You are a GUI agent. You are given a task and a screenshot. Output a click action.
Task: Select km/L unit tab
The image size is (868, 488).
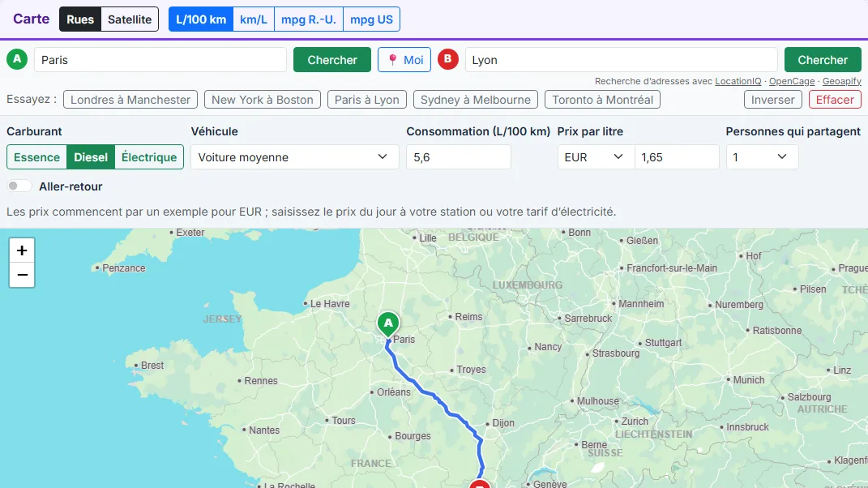(x=254, y=19)
